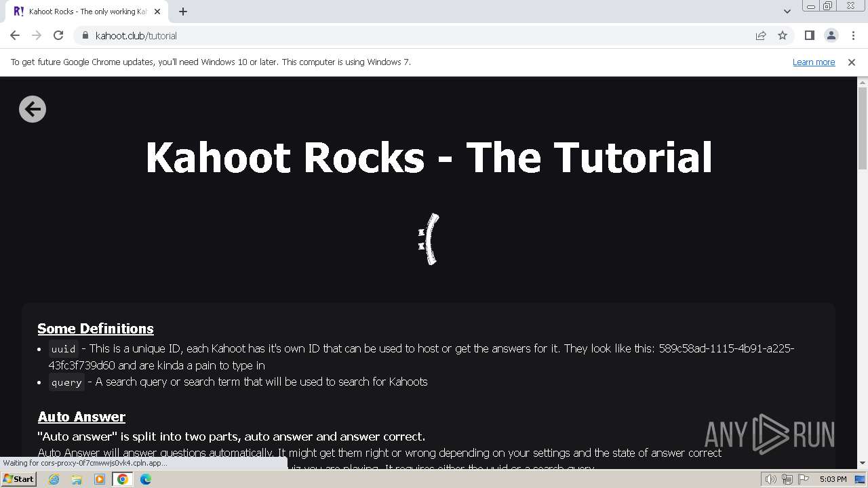The image size is (868, 488).
Task: Open the Learn more link
Action: click(814, 62)
